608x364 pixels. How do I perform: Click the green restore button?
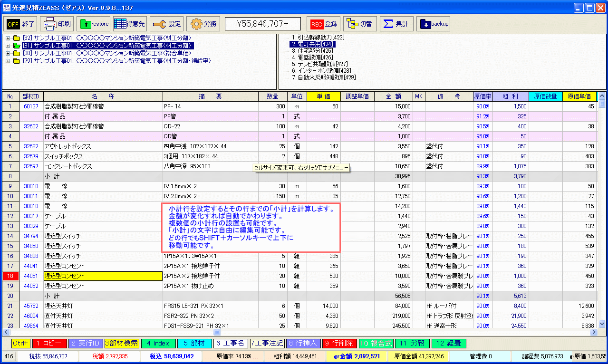[x=93, y=24]
